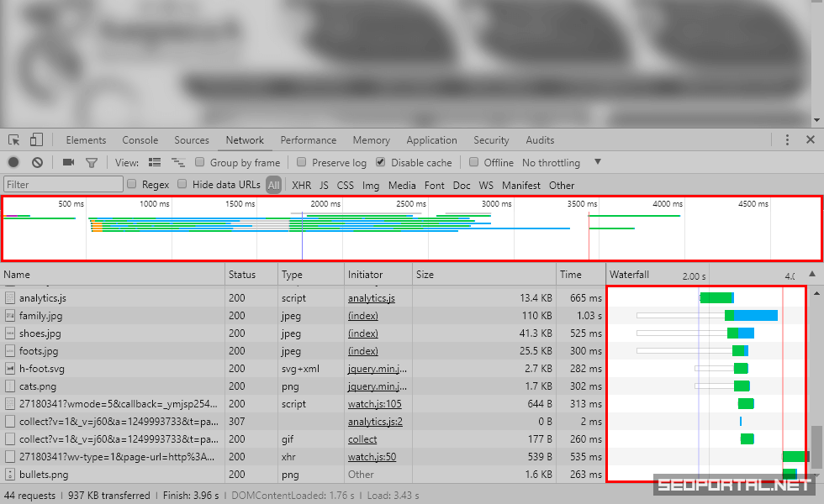This screenshot has height=504, width=824.
Task: Stop recording the network log
Action: [13, 162]
